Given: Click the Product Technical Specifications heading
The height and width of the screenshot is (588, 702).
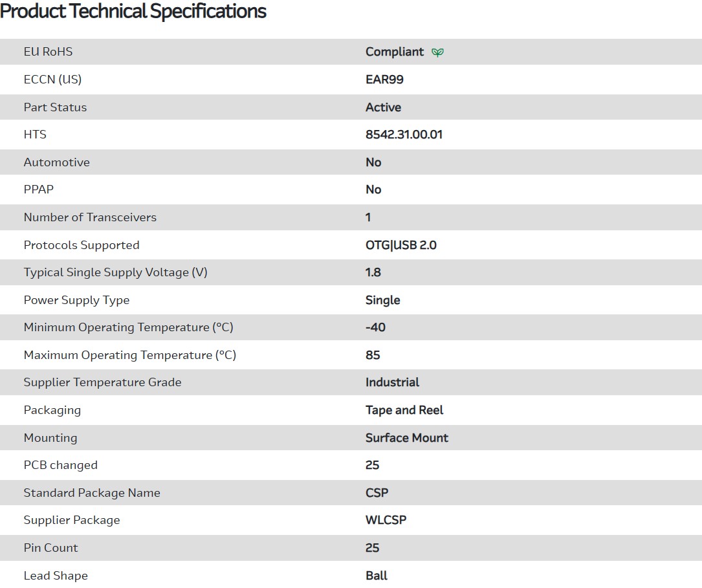Looking at the screenshot, I should tap(133, 11).
